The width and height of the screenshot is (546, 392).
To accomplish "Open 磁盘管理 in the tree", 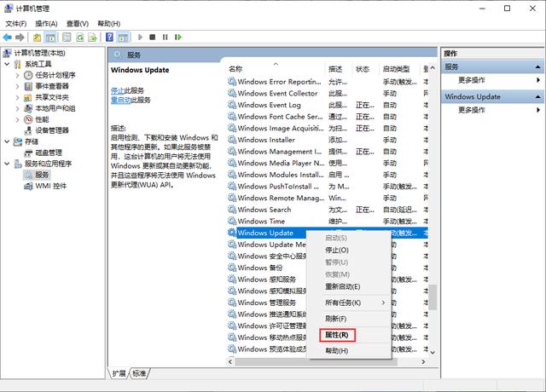I will (x=49, y=153).
